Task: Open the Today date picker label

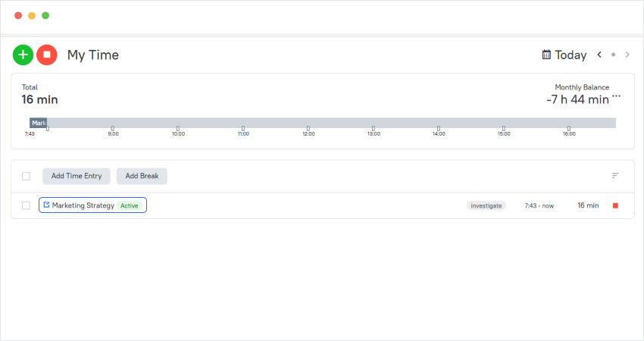Action: pos(571,55)
